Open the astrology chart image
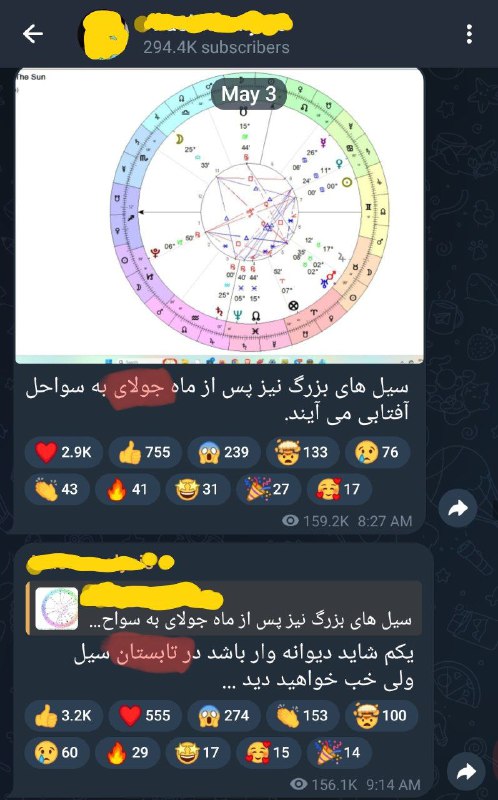This screenshot has height=800, width=498. (x=219, y=216)
